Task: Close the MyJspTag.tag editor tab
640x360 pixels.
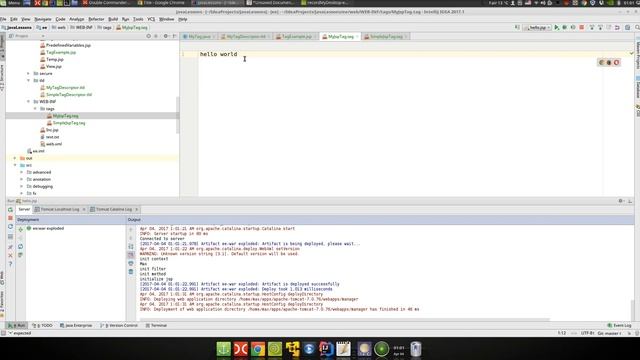Action: click(x=357, y=37)
